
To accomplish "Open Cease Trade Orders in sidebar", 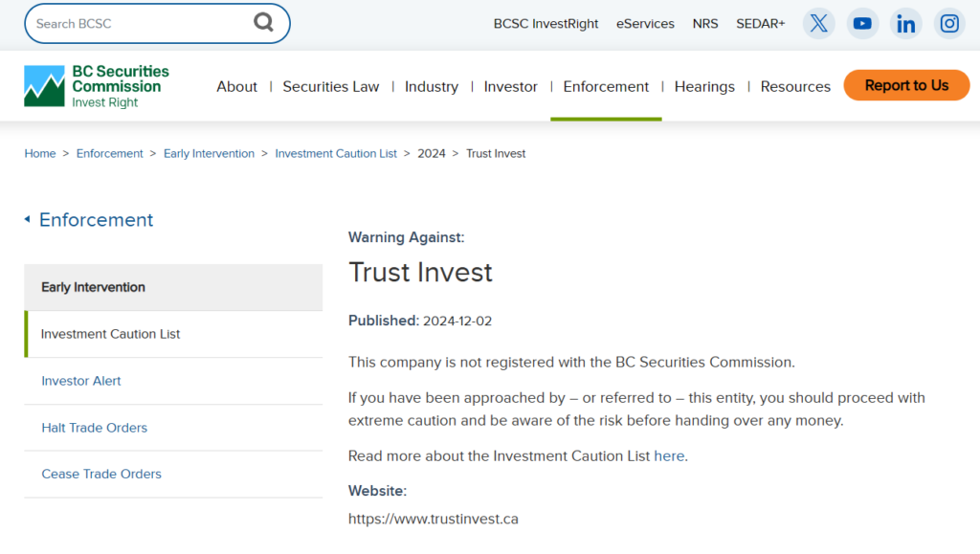I will click(173, 474).
